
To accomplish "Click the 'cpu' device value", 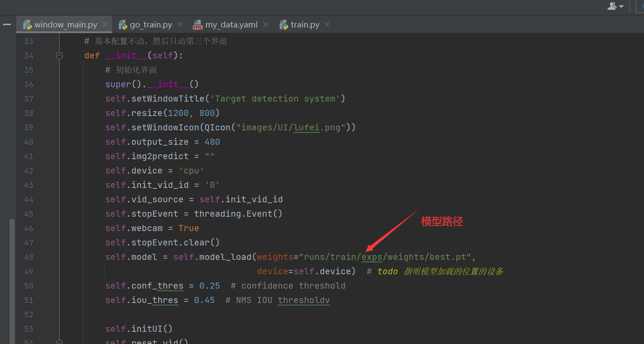I will coord(191,170).
